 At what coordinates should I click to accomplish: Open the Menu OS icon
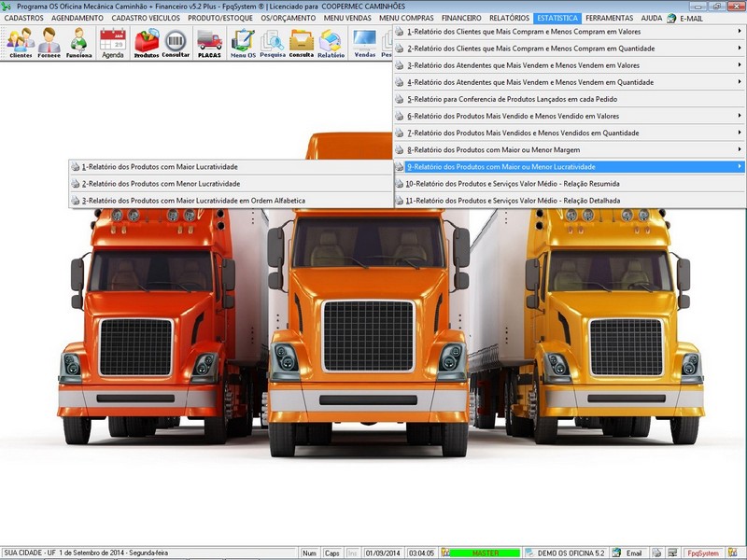(x=243, y=42)
